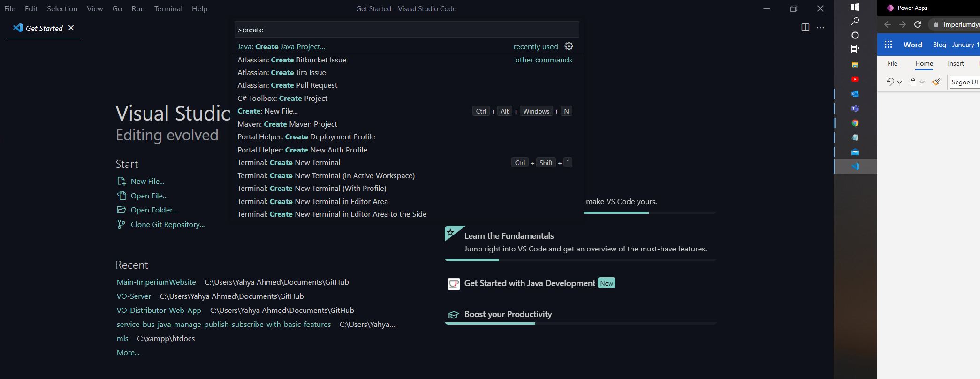The height and width of the screenshot is (379, 980).
Task: Expand the Undo dropdown arrow in Word
Action: 899,82
